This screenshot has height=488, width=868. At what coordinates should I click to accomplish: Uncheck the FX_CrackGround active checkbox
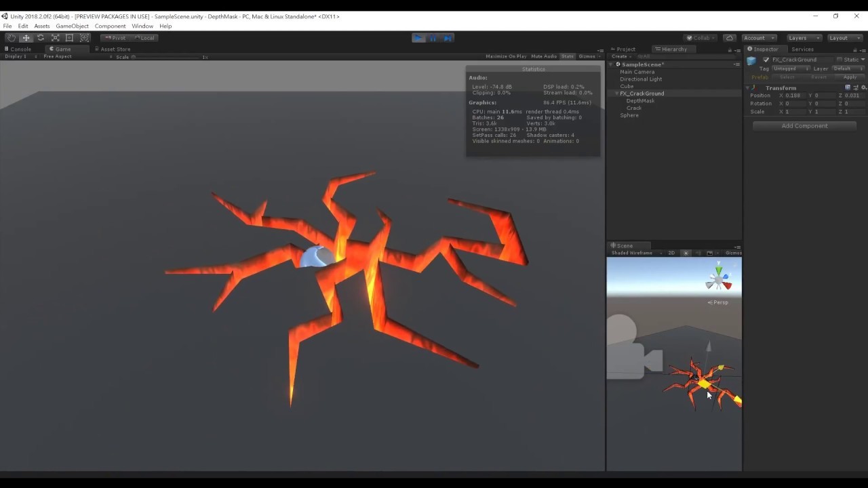(766, 60)
